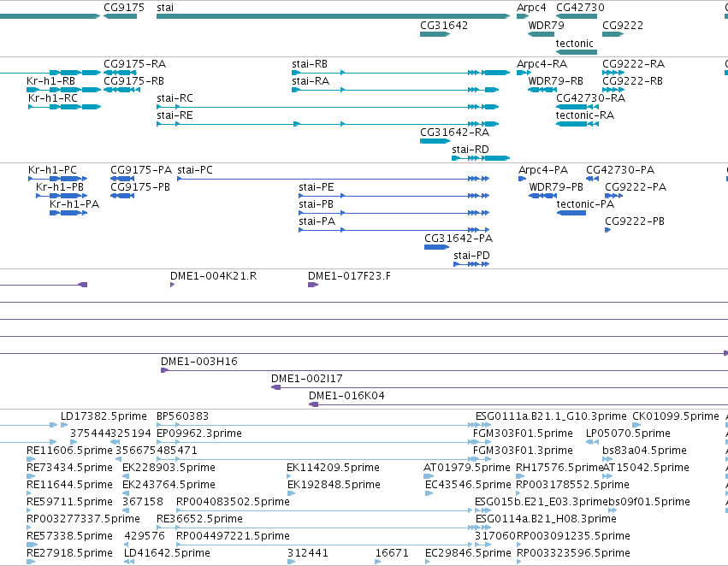Select EST RP004083502.5prime

click(324, 510)
